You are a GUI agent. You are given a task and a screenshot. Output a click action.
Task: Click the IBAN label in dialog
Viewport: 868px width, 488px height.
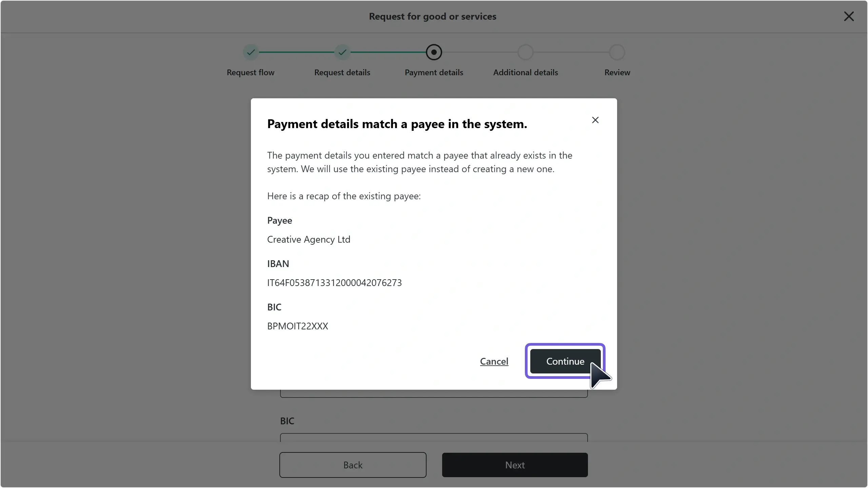[x=278, y=264]
